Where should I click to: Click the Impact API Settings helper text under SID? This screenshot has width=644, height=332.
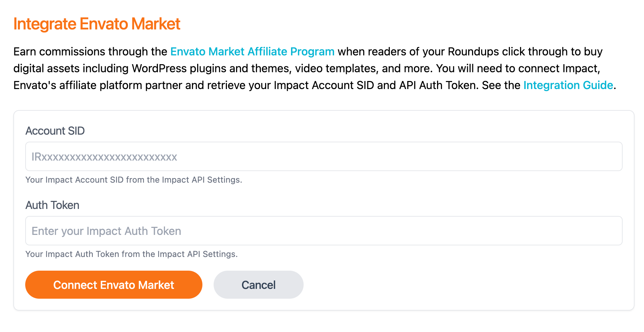click(133, 180)
